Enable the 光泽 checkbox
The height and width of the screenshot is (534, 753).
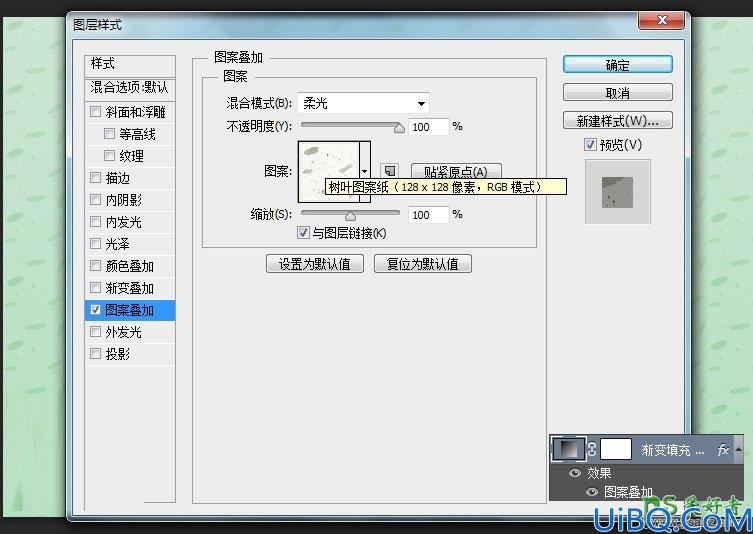[x=96, y=243]
